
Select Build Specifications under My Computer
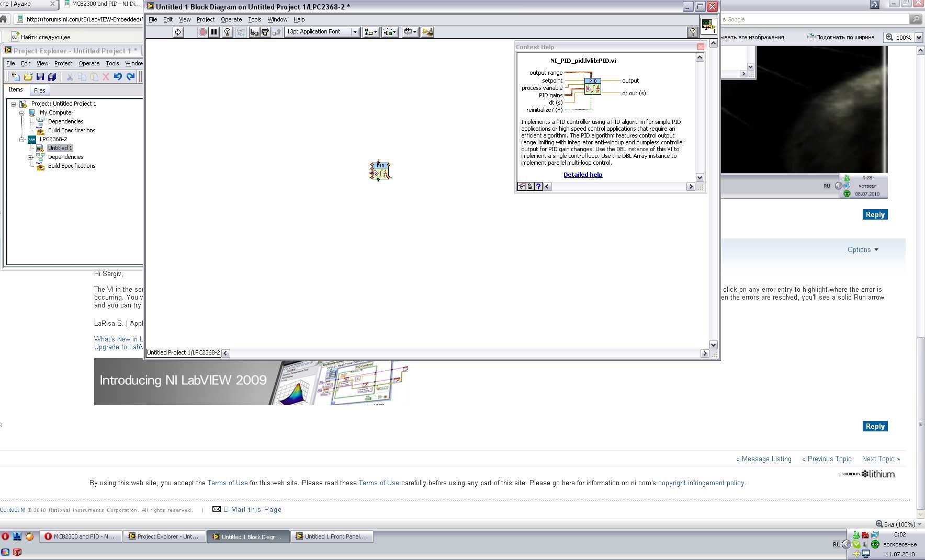(x=72, y=130)
